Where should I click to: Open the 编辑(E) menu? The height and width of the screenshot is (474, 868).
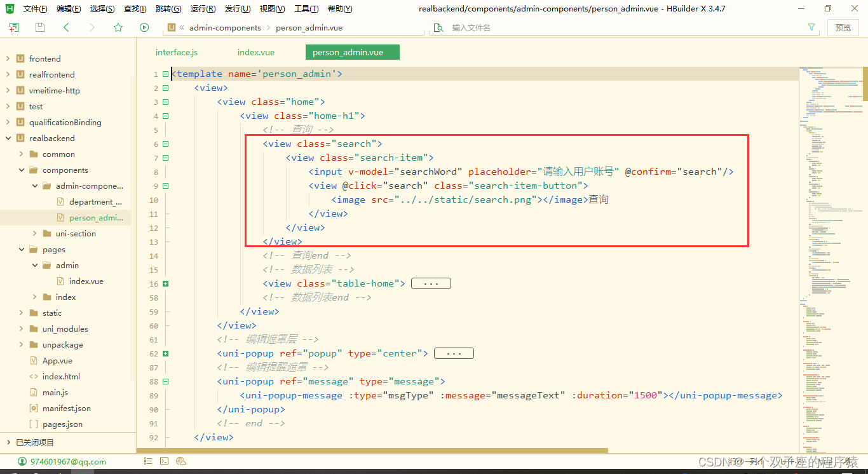pyautogui.click(x=69, y=9)
